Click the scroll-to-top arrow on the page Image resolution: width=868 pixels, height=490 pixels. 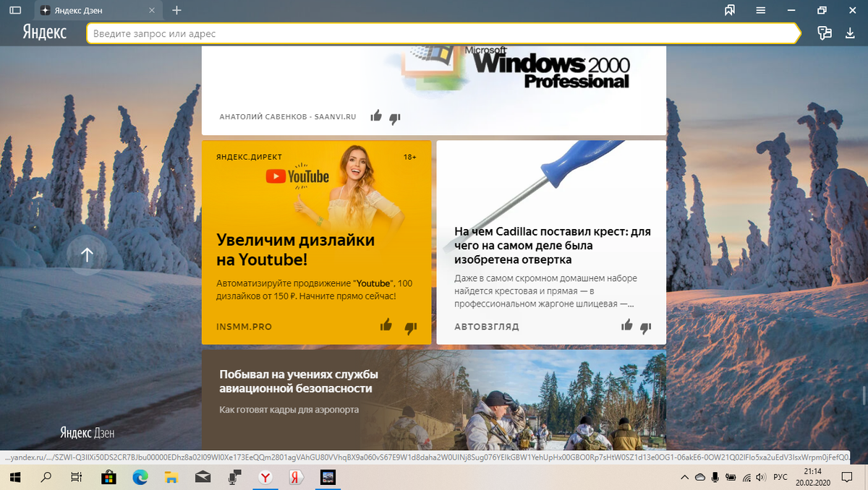click(87, 254)
